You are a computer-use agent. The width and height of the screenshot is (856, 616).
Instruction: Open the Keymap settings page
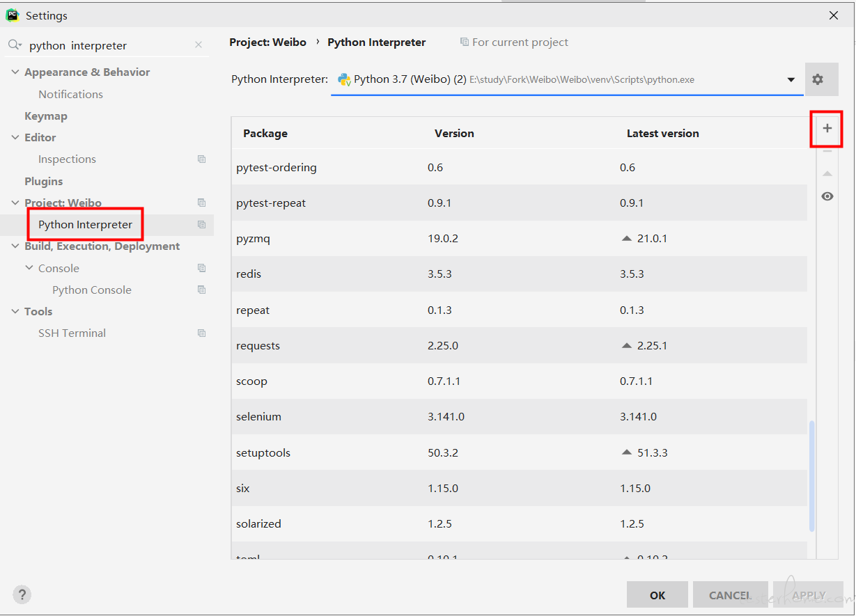[x=46, y=116]
